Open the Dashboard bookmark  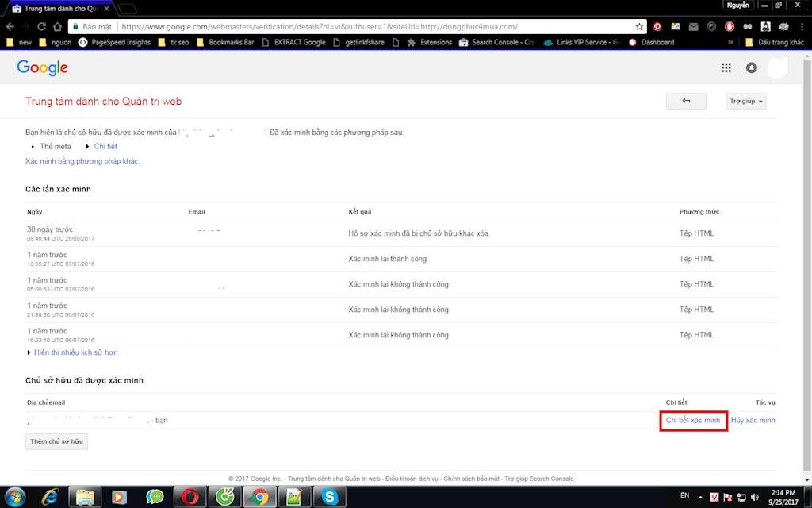(x=652, y=43)
